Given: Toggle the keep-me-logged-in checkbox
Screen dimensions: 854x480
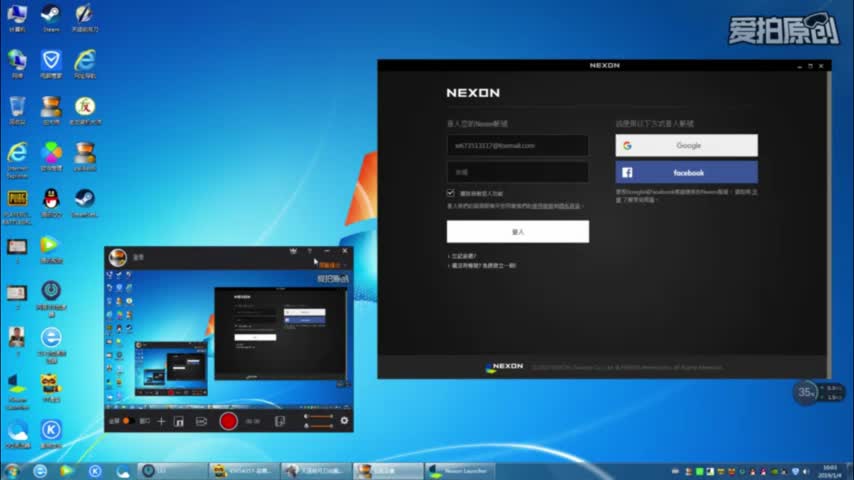Looking at the screenshot, I should coord(451,193).
